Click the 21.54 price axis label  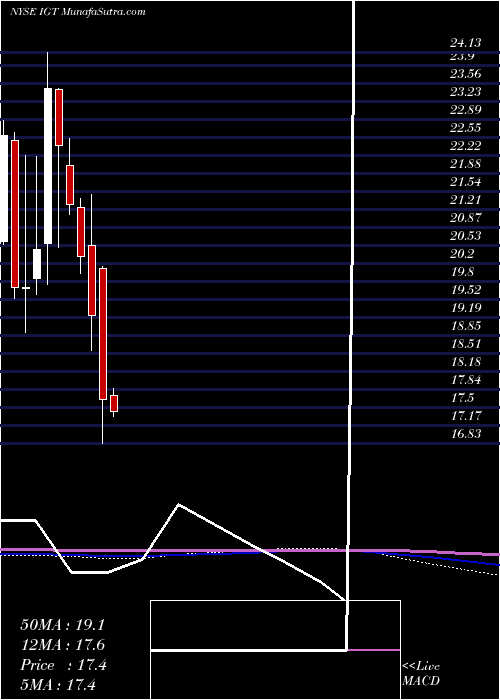(466, 182)
